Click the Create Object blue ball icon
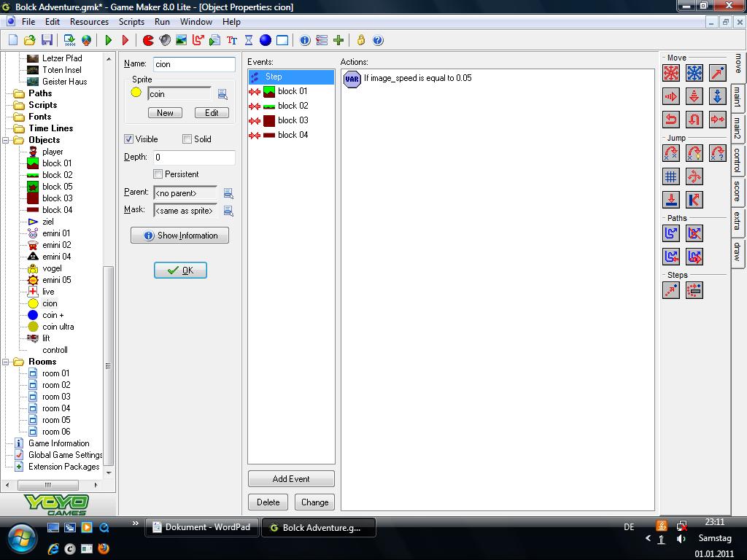 266,40
